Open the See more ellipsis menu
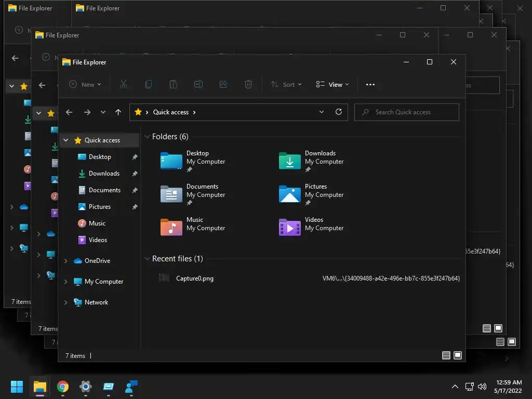 (370, 85)
